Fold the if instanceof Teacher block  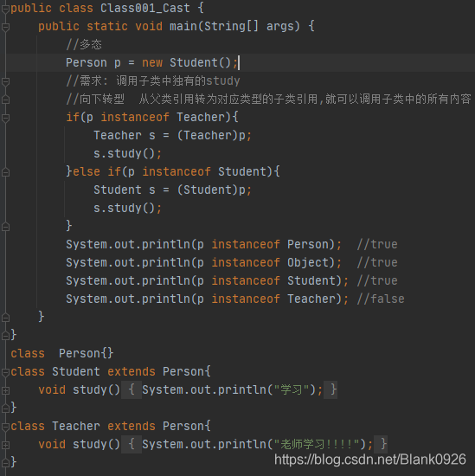[5, 118]
